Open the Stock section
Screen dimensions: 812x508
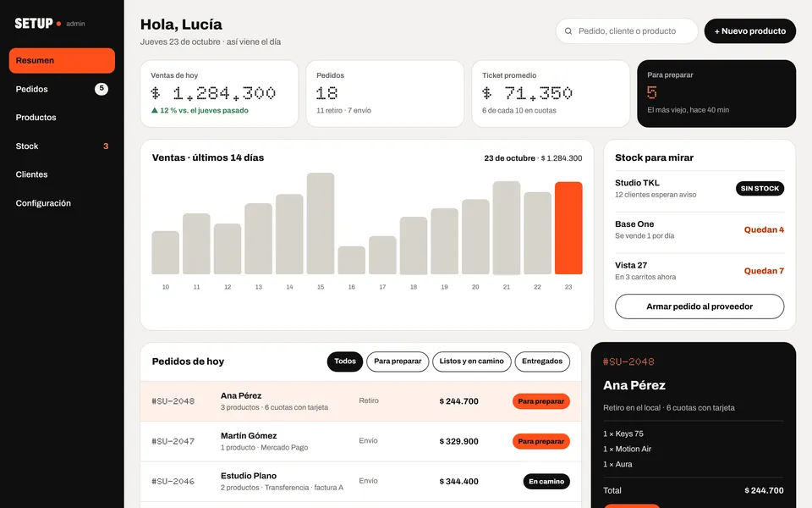tap(62, 146)
